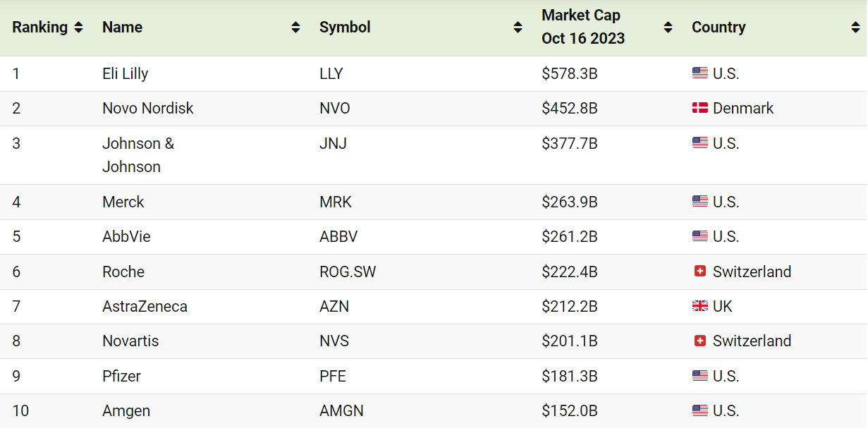Click the Amgen row name

coord(126,410)
